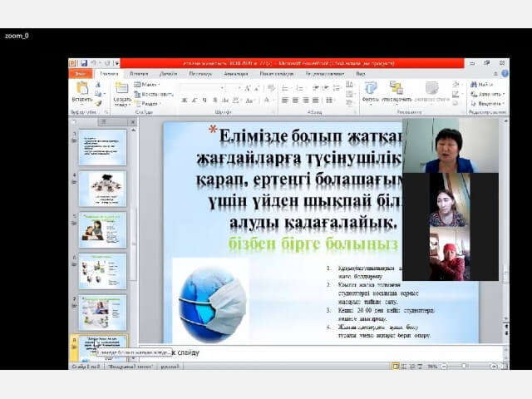532x399 pixels.
Task: Toggle align text left
Action: 285,101
